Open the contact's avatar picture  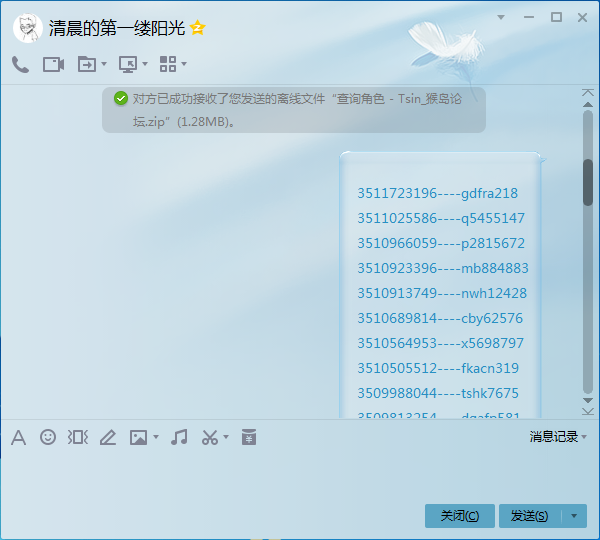tap(27, 28)
